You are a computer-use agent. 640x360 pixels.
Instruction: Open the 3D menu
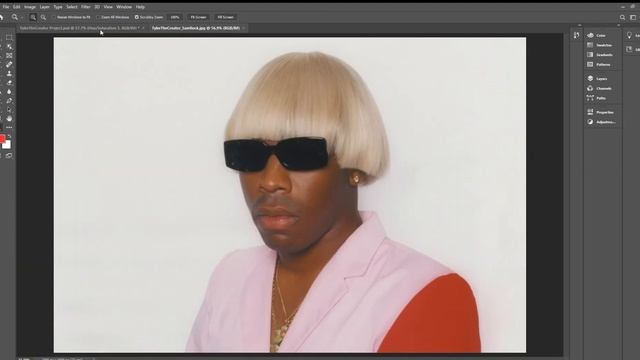(97, 7)
